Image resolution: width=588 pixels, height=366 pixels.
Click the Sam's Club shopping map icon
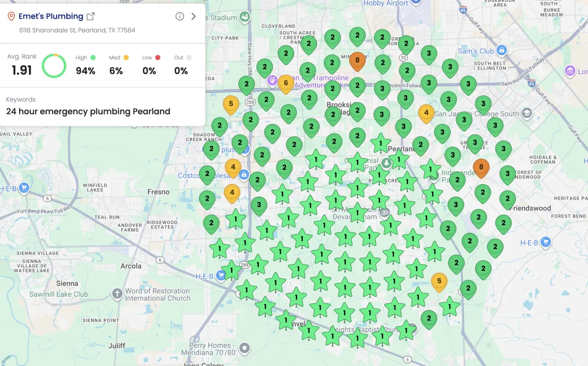tap(501, 50)
